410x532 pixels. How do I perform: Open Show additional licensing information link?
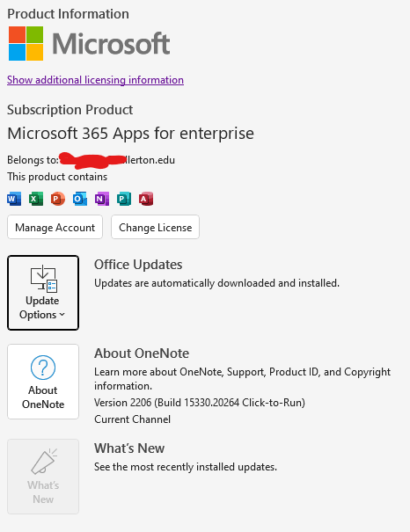(x=95, y=80)
